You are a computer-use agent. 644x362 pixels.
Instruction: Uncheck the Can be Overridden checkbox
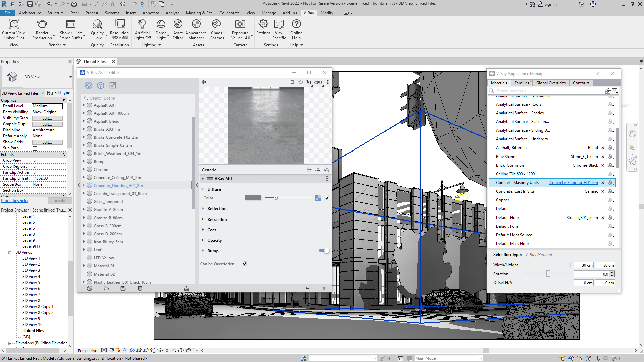245,264
